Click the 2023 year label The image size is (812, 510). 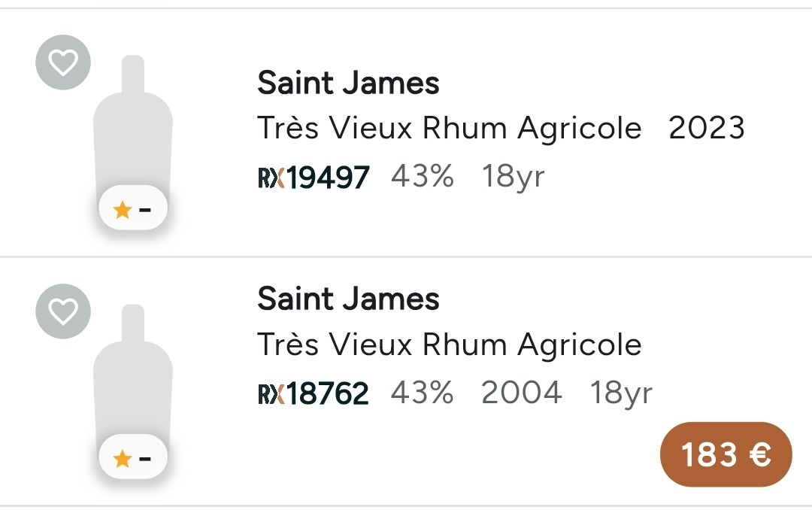(x=706, y=129)
